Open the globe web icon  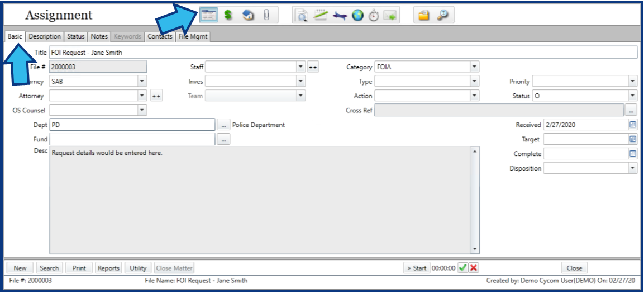pos(357,16)
